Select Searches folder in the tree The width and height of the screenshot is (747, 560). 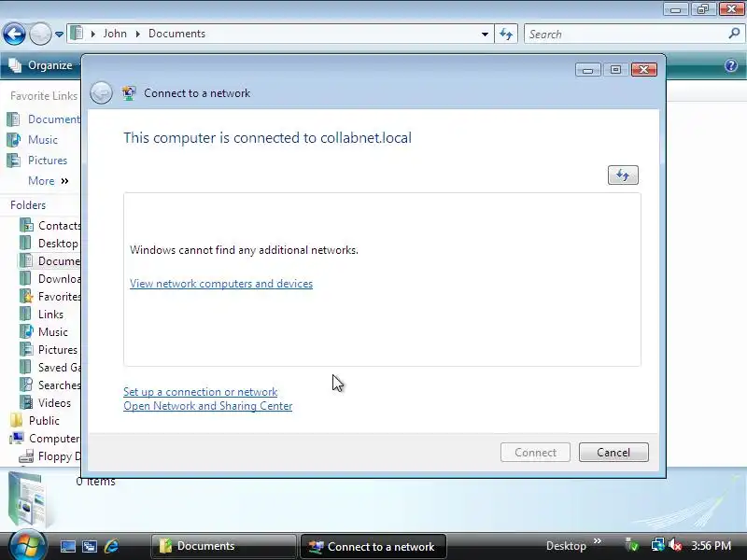(50, 385)
